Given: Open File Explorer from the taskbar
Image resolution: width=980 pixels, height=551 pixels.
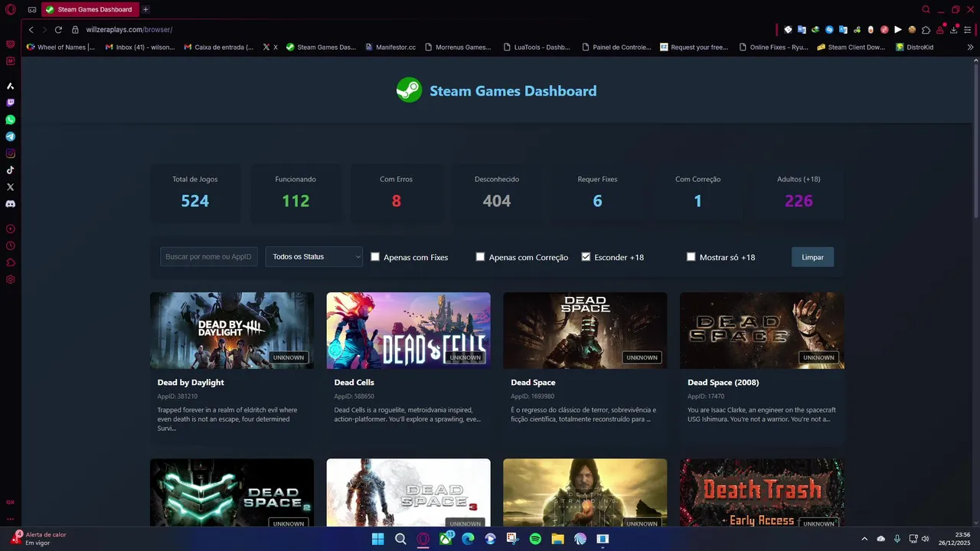Looking at the screenshot, I should pos(557,539).
